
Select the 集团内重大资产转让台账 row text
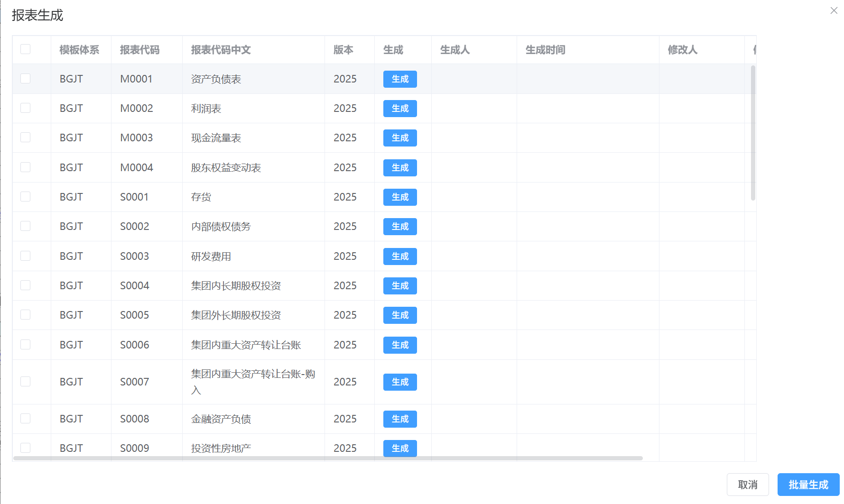[246, 345]
